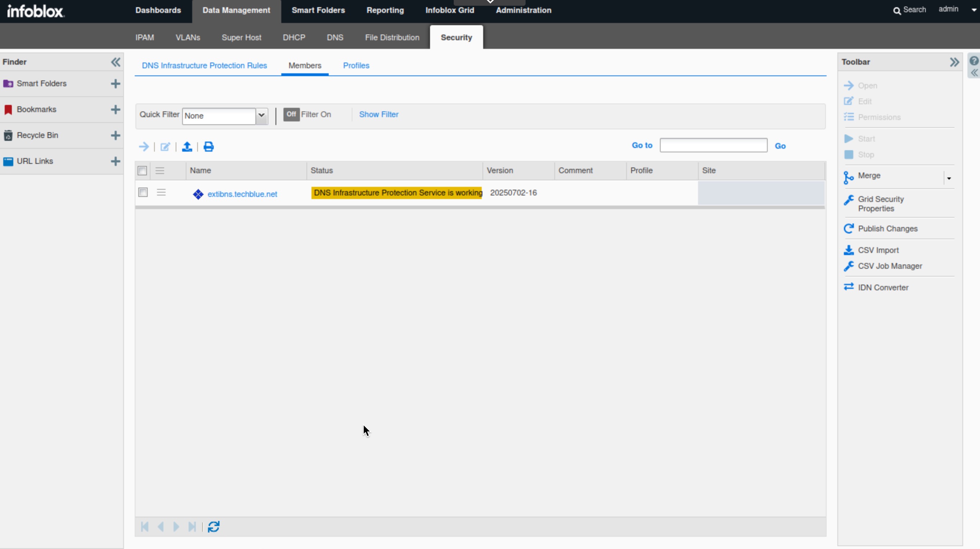The width and height of the screenshot is (980, 549).
Task: Collapse the Finder panel with the double-chevron
Action: pyautogui.click(x=115, y=62)
